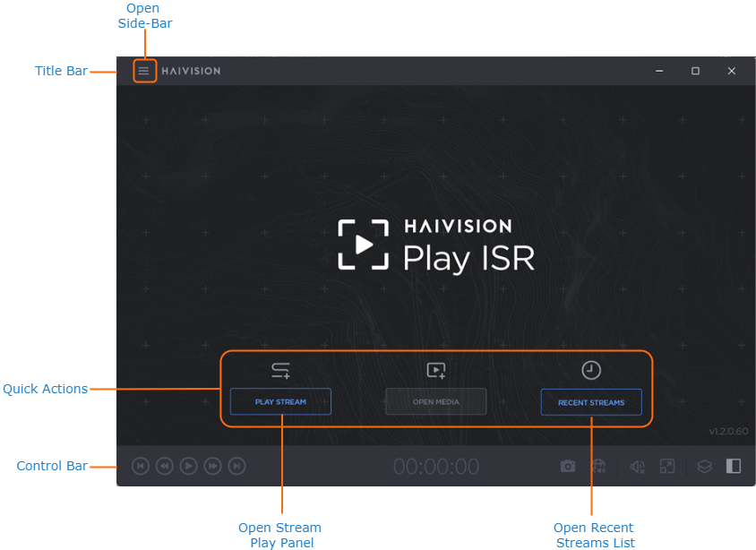
Task: Click the 00:00:00 timecode display
Action: (x=436, y=467)
